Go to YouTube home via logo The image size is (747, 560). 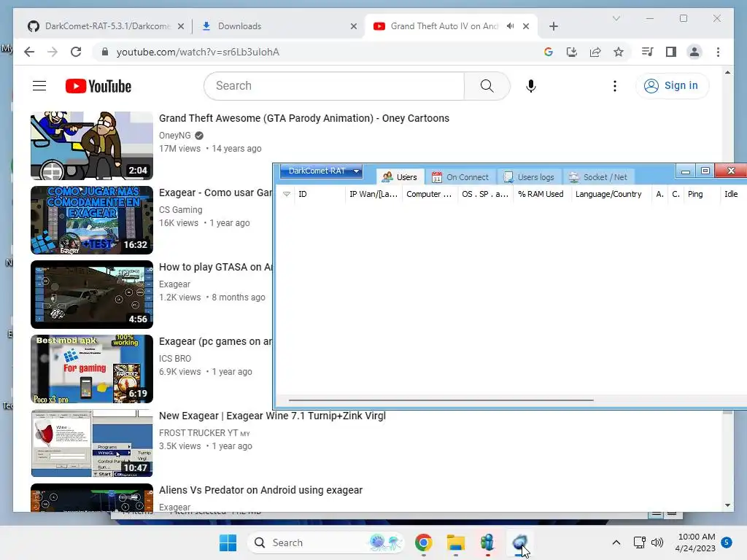point(98,86)
